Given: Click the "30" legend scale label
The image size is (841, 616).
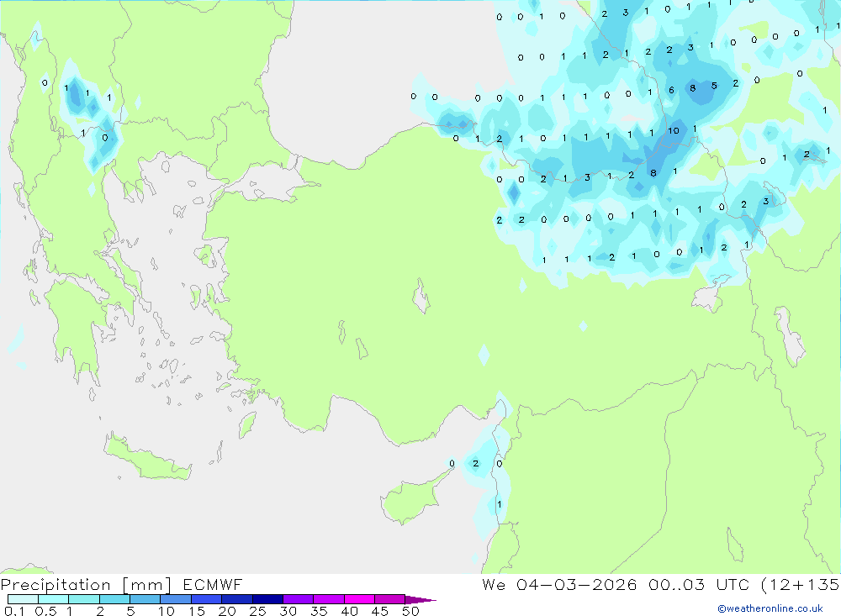Looking at the screenshot, I should tap(288, 611).
